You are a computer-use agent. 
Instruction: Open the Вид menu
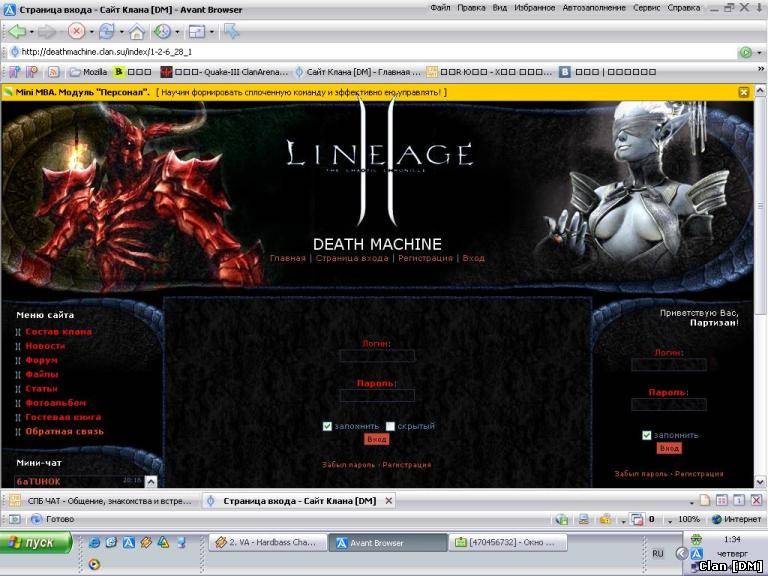(500, 8)
